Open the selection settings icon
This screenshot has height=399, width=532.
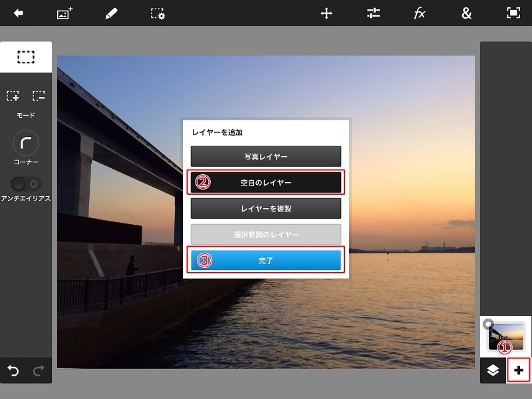158,13
